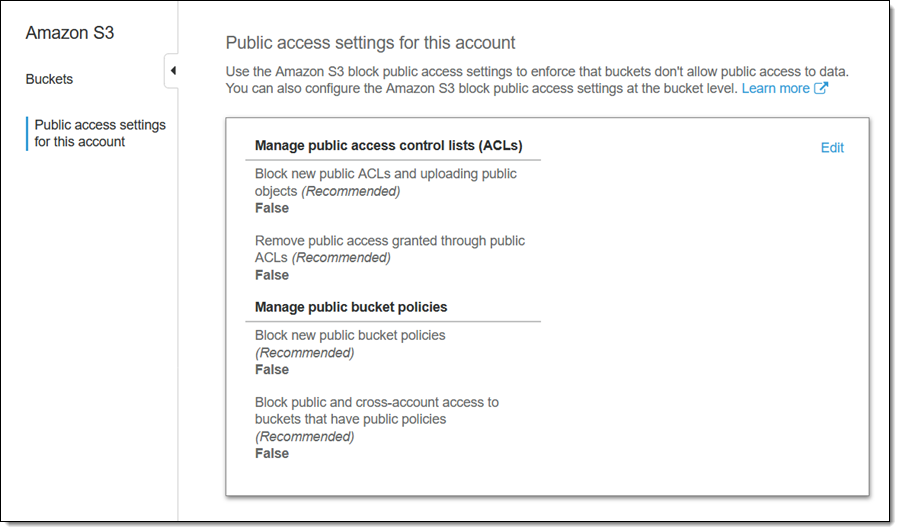Image resolution: width=900 pixels, height=532 pixels.
Task: Open the Buckets page in sidebar
Action: 49,79
